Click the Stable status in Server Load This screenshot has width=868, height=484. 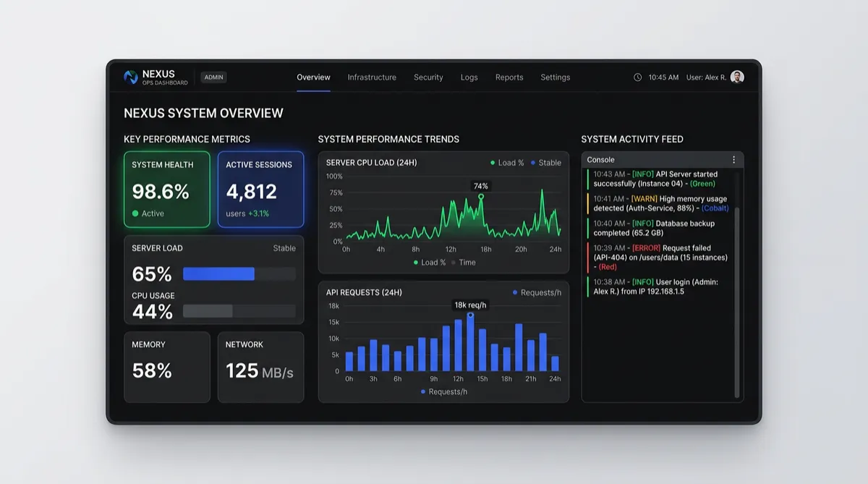point(284,248)
